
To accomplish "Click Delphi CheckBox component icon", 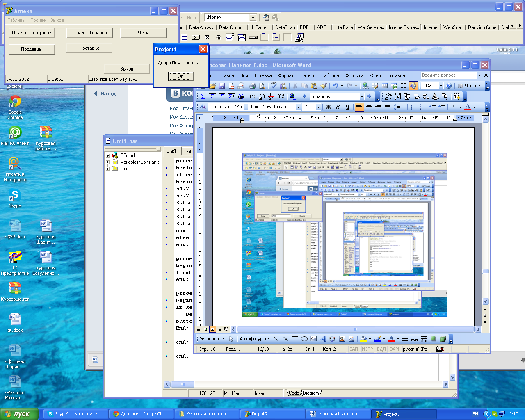I will [x=207, y=37].
